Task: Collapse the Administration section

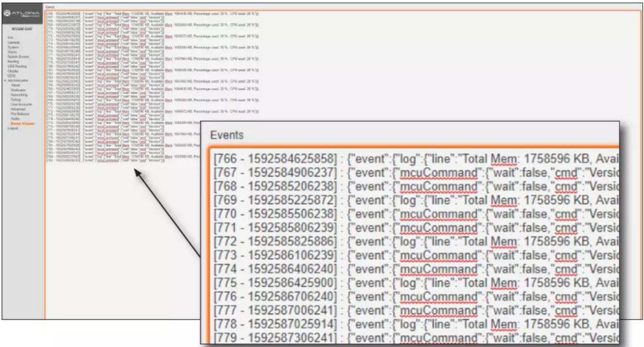Action: tap(18, 81)
